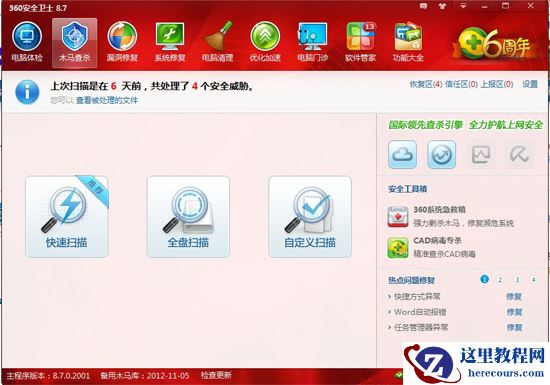Open 设置 settings link
Viewport: 550px width, 385px height.
(530, 84)
